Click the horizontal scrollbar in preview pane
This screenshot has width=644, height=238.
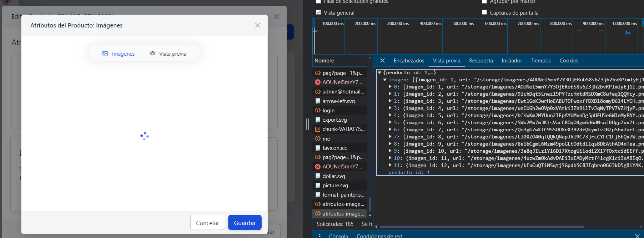[482, 227]
